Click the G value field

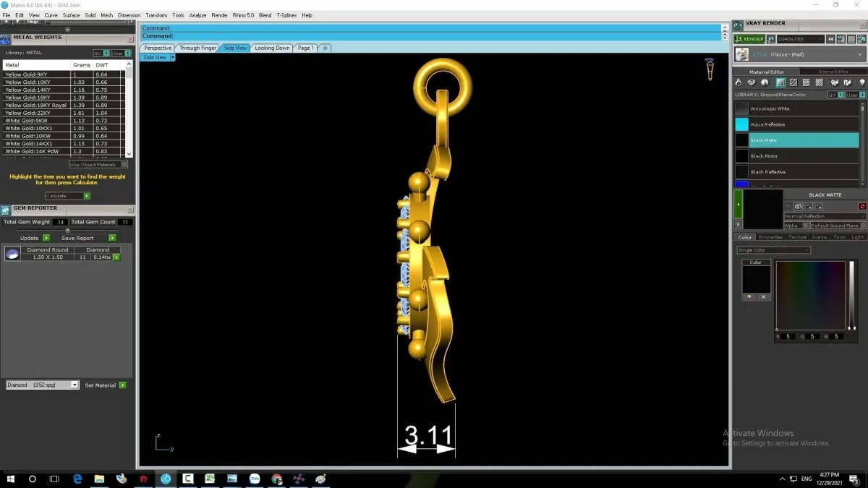click(x=812, y=336)
